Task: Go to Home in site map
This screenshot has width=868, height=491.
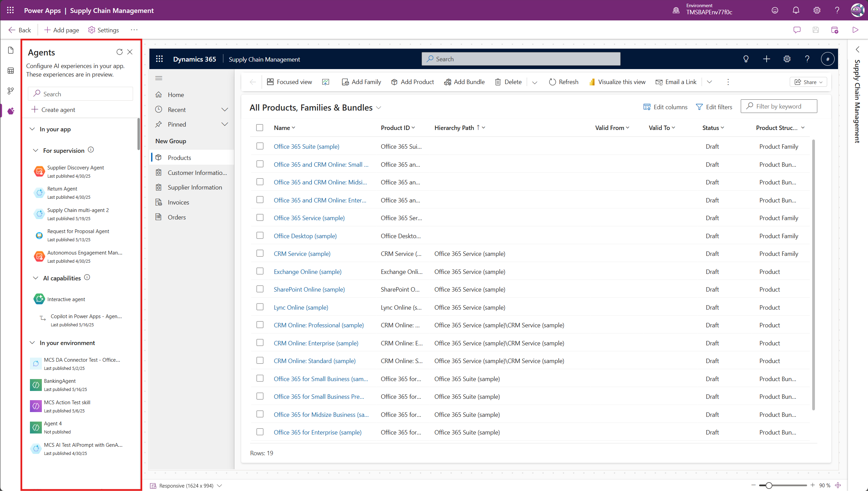Action: tap(192, 95)
